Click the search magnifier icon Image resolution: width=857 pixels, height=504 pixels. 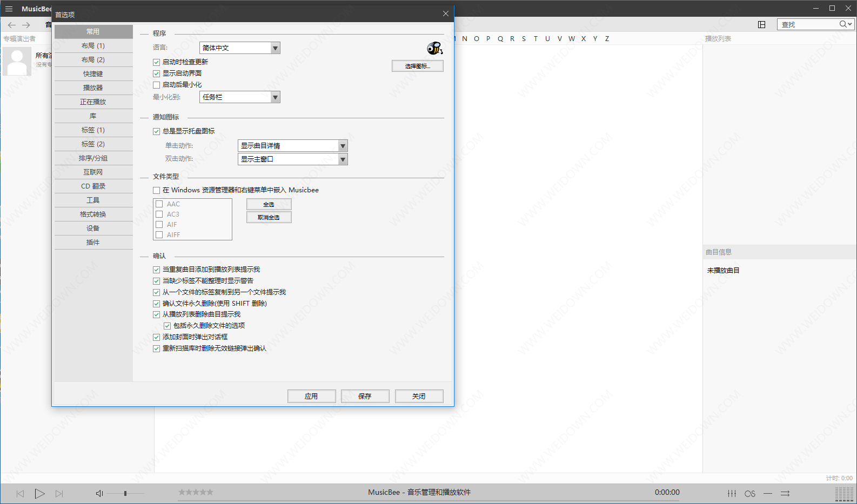842,24
